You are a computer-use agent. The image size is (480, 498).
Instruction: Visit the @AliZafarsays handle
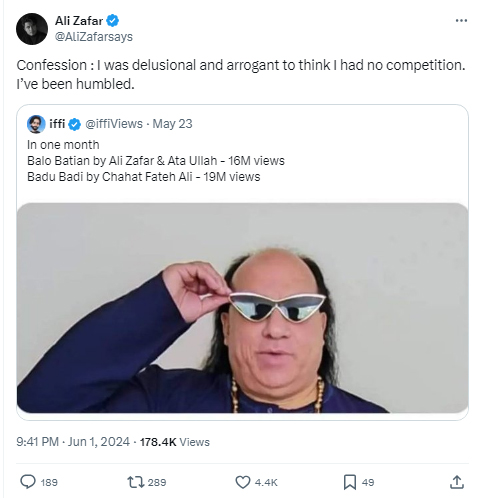click(x=94, y=36)
